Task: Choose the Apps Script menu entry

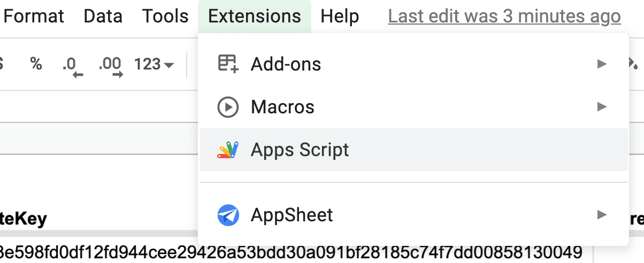Action: point(413,150)
